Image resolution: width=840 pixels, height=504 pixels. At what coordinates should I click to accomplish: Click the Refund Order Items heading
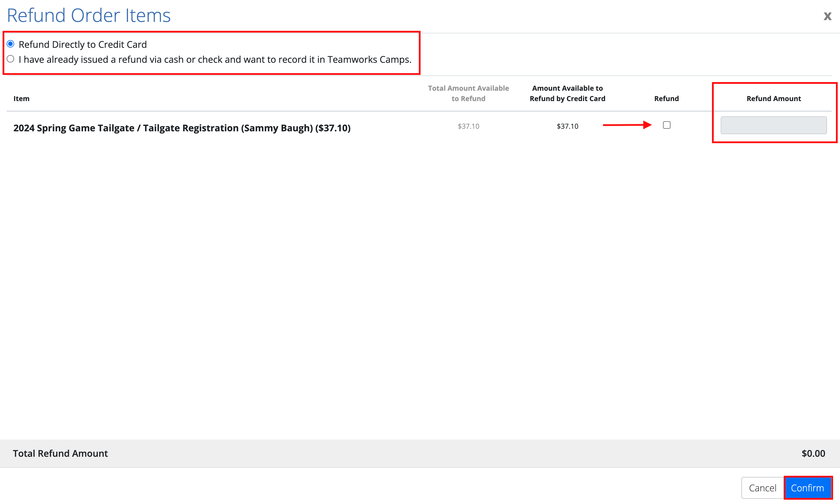pyautogui.click(x=89, y=16)
